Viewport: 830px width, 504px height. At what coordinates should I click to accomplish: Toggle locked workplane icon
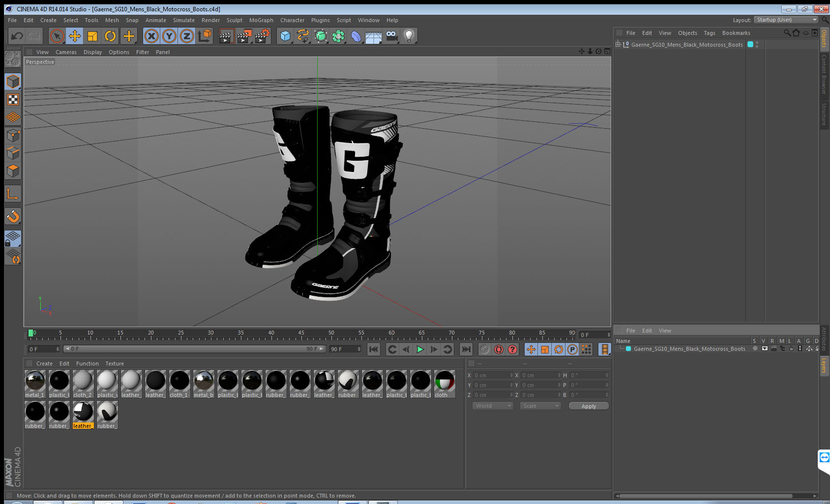(x=13, y=239)
